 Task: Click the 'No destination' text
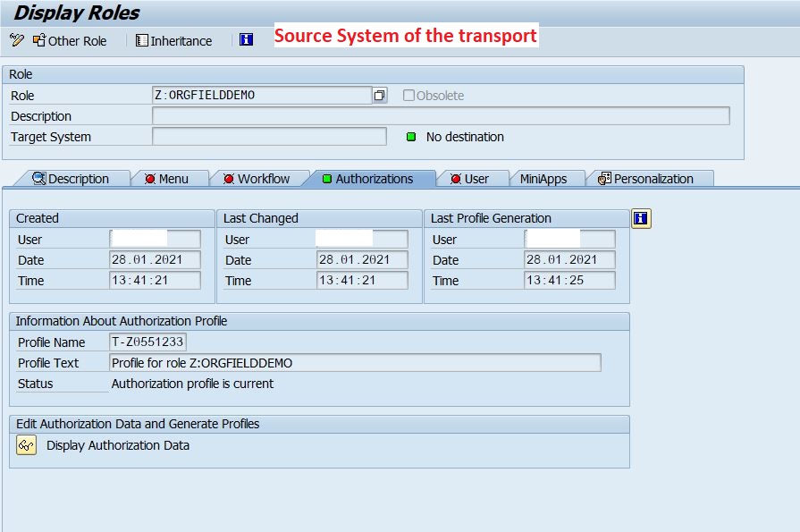465,137
